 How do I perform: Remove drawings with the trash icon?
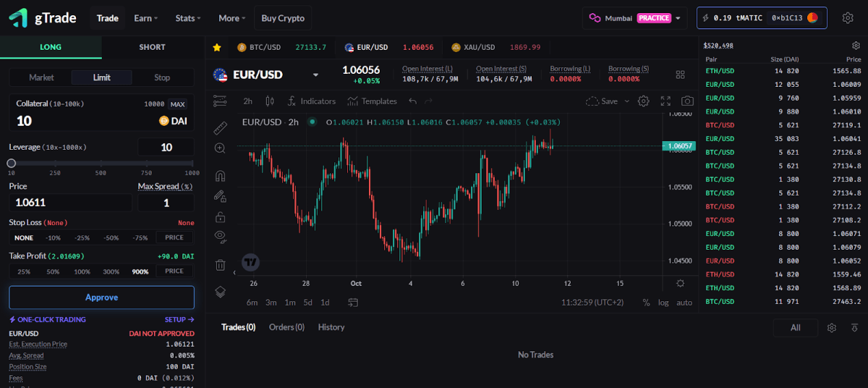[x=220, y=265]
